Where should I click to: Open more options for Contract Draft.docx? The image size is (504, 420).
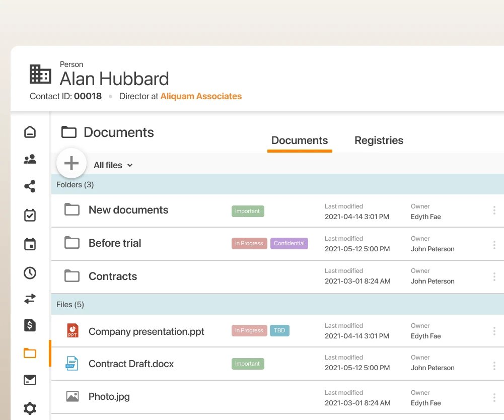(x=494, y=366)
